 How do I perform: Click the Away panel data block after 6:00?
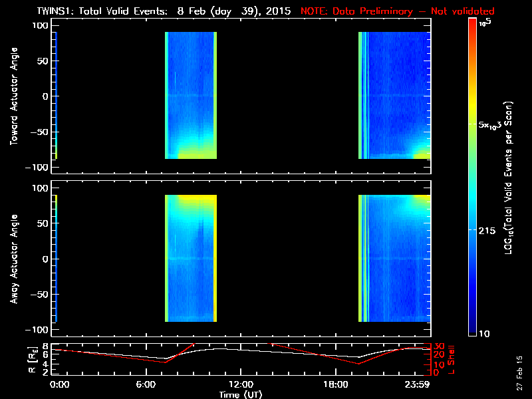pyautogui.click(x=191, y=258)
